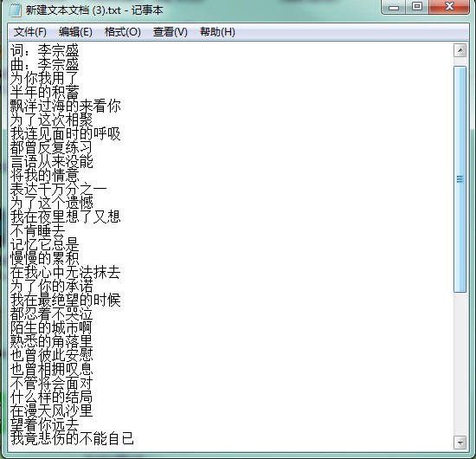The height and width of the screenshot is (459, 476).
Task: Click the line 词：李宗盛
Action: tap(45, 50)
